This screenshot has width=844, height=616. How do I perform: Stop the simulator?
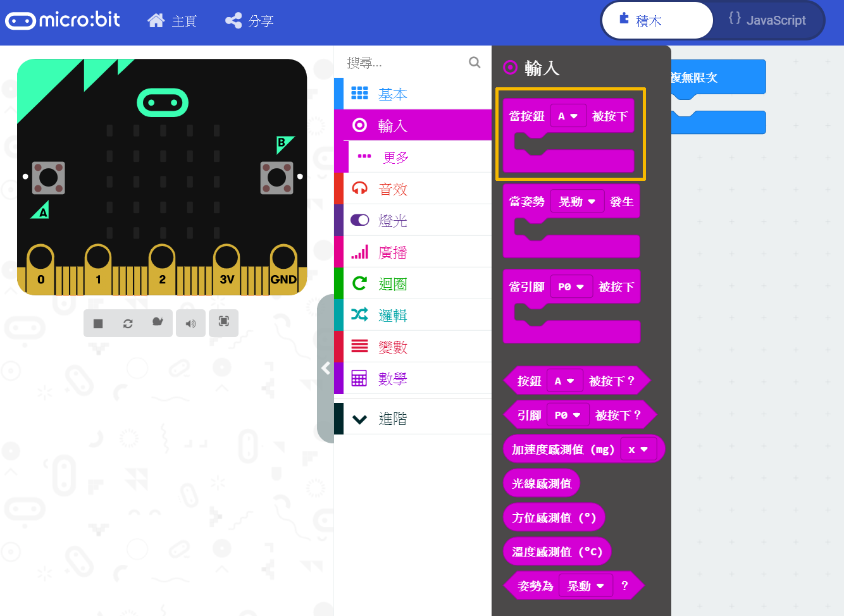pos(98,323)
